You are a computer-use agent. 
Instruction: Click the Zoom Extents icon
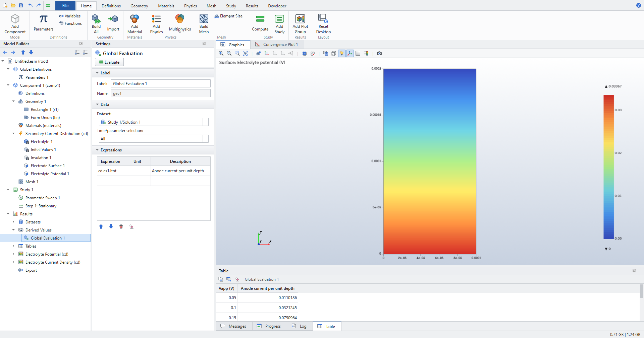click(245, 53)
